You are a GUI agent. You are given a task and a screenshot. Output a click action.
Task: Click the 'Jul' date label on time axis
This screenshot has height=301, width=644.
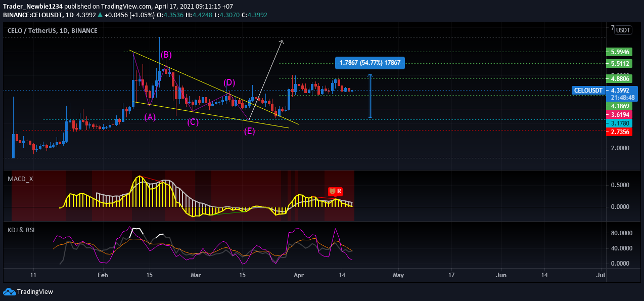[601, 275]
